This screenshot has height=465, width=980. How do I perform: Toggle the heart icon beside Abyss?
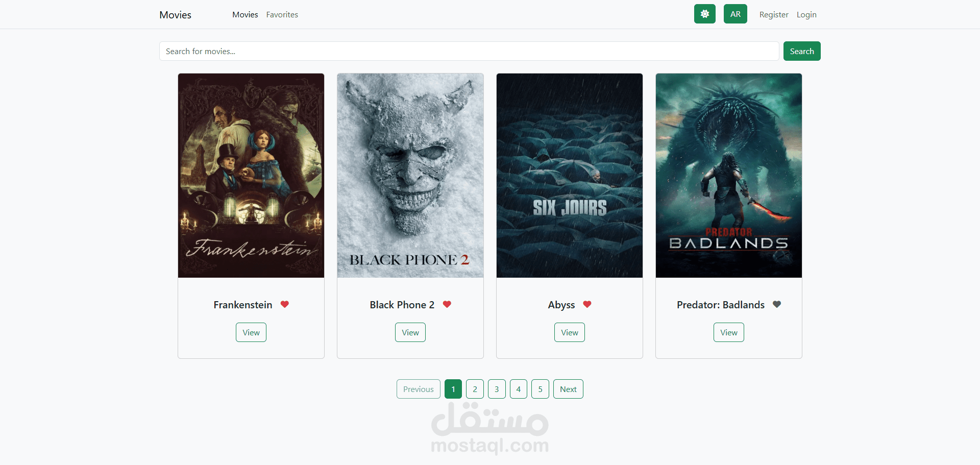587,304
